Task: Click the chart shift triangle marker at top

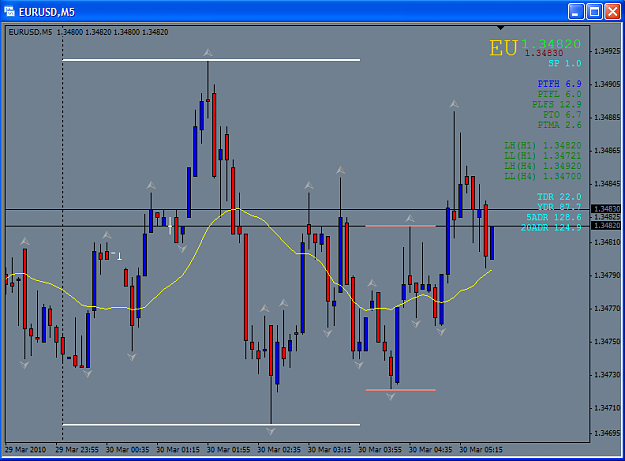Action: click(x=500, y=28)
